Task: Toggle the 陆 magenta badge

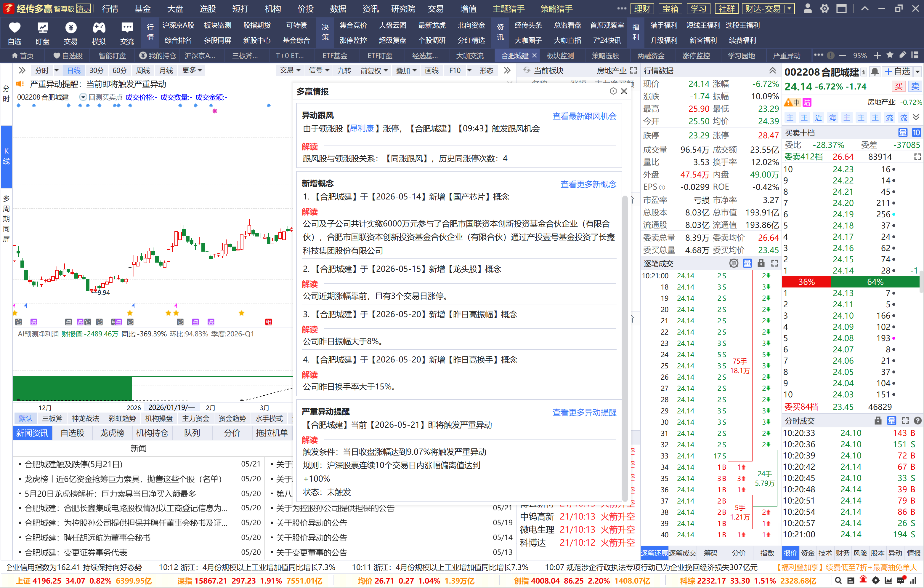Action: coord(807,103)
